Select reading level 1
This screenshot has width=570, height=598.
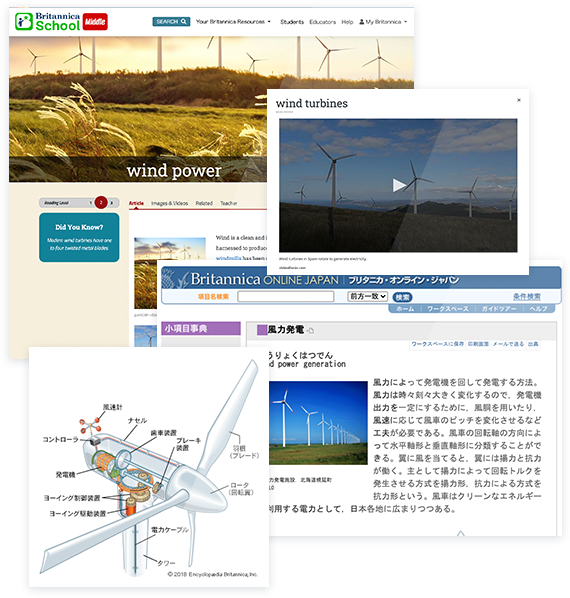91,203
